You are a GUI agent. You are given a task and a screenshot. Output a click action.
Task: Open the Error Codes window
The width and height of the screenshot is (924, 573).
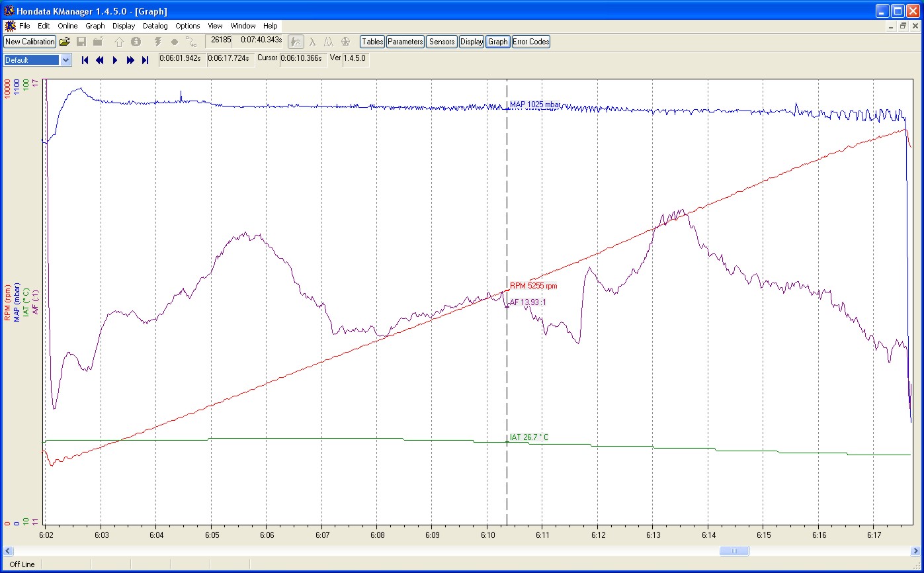[x=530, y=42]
